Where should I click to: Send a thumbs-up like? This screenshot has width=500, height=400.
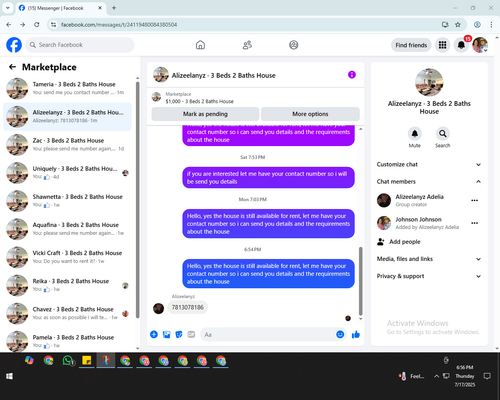(356, 334)
